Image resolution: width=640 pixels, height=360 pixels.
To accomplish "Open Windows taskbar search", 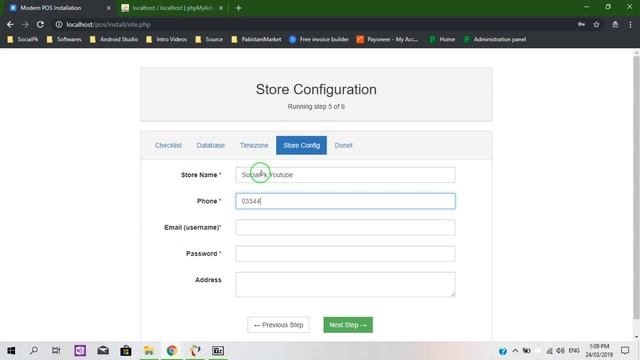I will [x=34, y=351].
